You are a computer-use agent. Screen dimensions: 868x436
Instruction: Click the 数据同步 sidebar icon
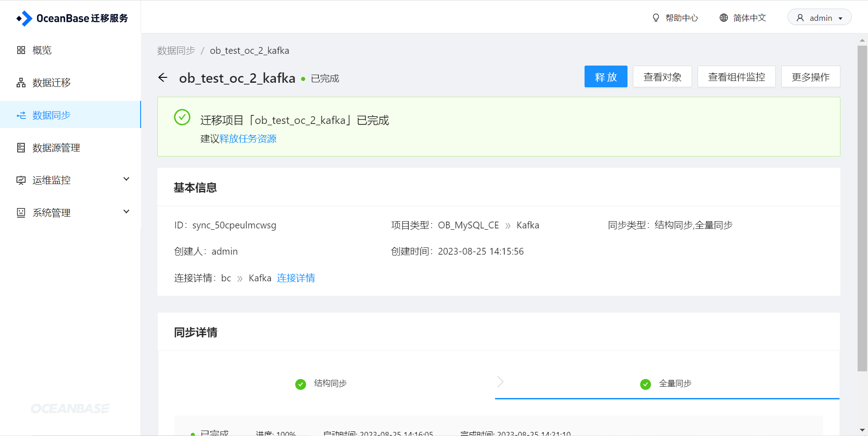(21, 115)
